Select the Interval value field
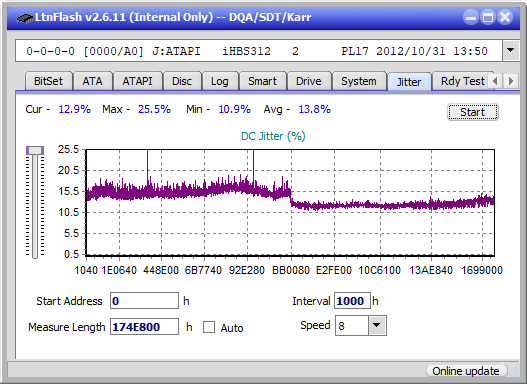This screenshot has width=527, height=384. [x=352, y=301]
